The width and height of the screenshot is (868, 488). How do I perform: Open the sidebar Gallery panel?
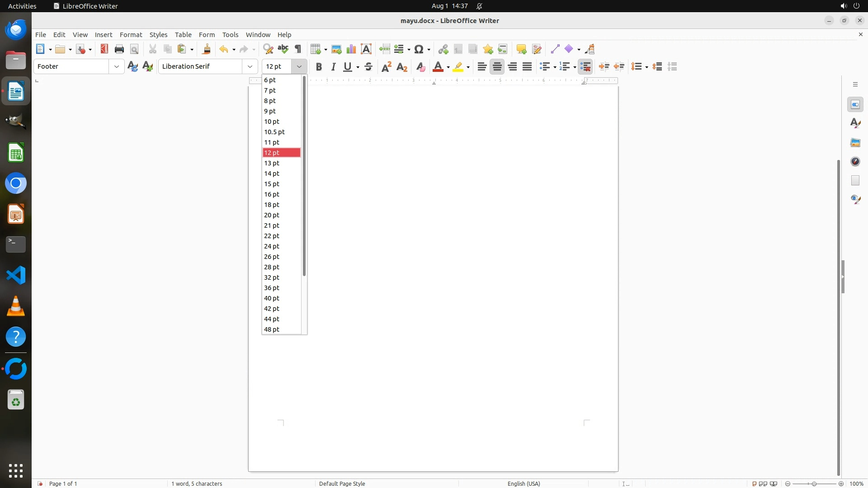tap(855, 142)
